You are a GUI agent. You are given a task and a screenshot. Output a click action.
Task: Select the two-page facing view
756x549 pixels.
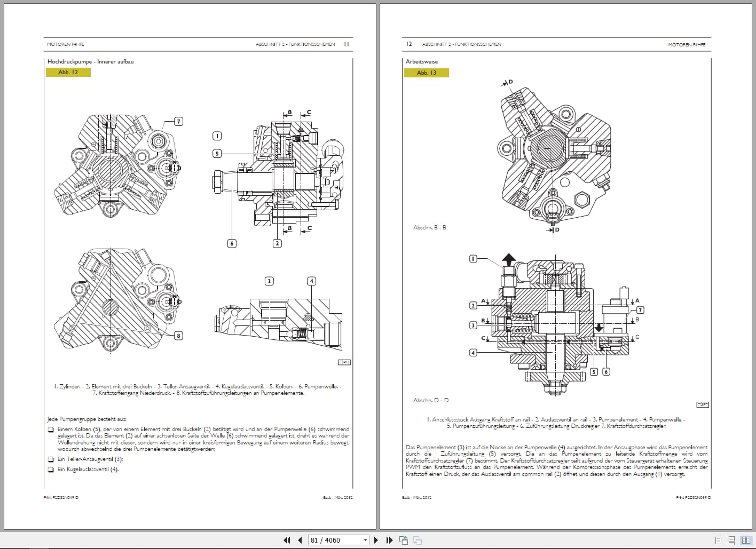(x=746, y=540)
